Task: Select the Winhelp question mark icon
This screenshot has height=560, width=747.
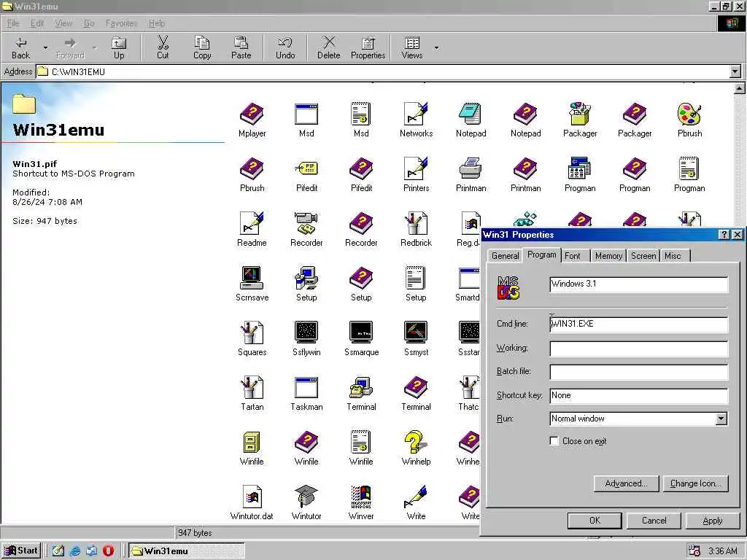Action: [x=416, y=443]
